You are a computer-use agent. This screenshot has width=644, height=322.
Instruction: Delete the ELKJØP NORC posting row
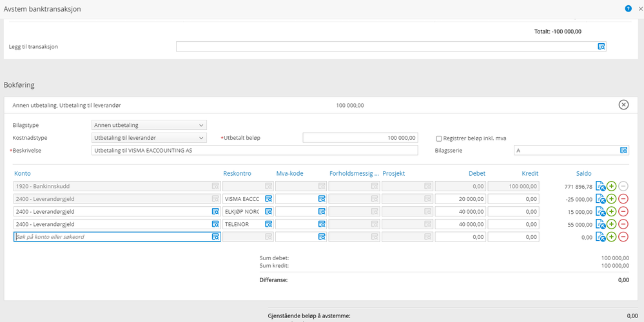(x=623, y=212)
